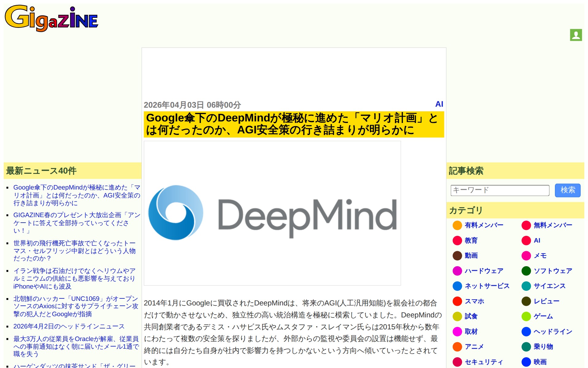
Task: Open news link about イラン戦争 and ヘリウム supply
Action: coord(74,279)
